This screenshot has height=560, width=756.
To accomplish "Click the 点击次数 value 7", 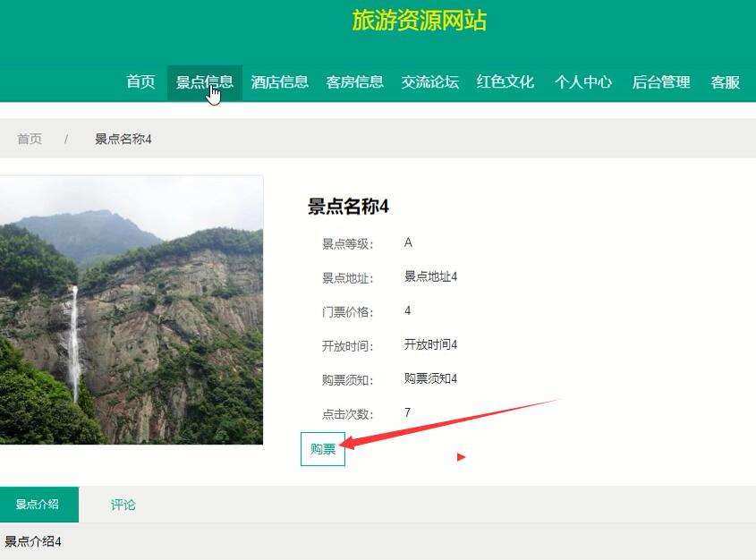I will point(407,412).
